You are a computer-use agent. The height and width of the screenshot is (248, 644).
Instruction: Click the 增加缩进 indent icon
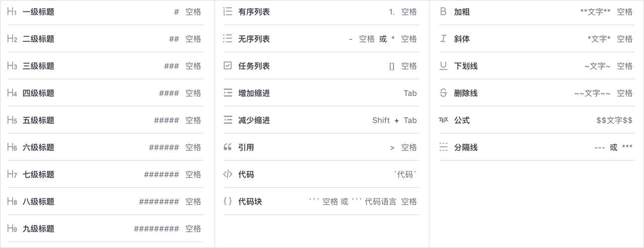(x=227, y=93)
